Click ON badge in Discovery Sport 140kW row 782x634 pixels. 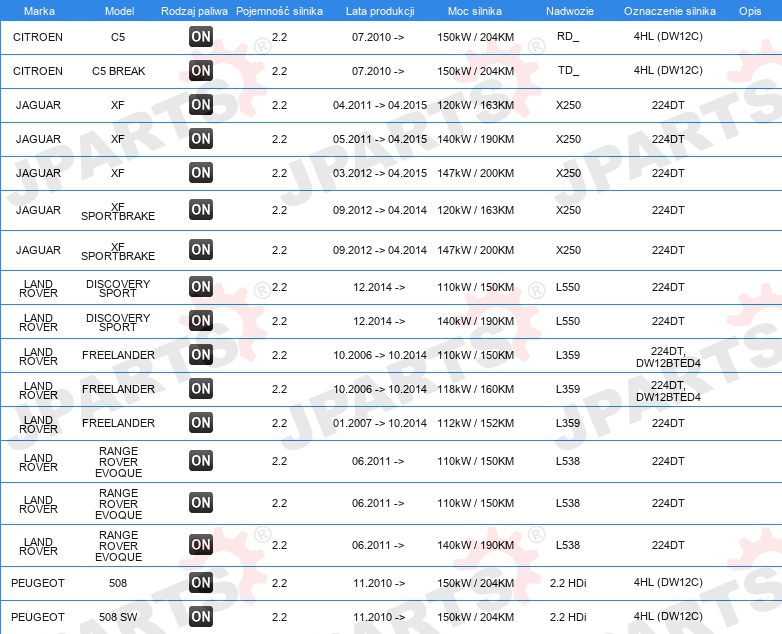201,320
